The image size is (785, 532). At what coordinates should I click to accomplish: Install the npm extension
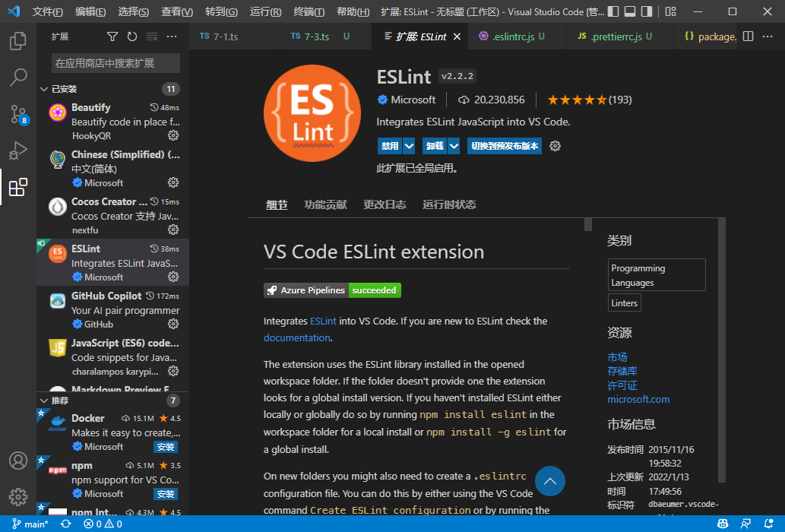pyautogui.click(x=165, y=494)
